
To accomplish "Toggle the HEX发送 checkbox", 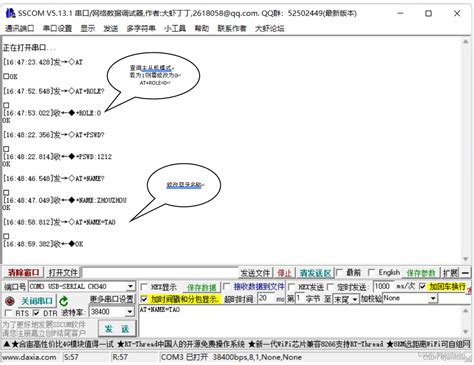I will point(291,287).
